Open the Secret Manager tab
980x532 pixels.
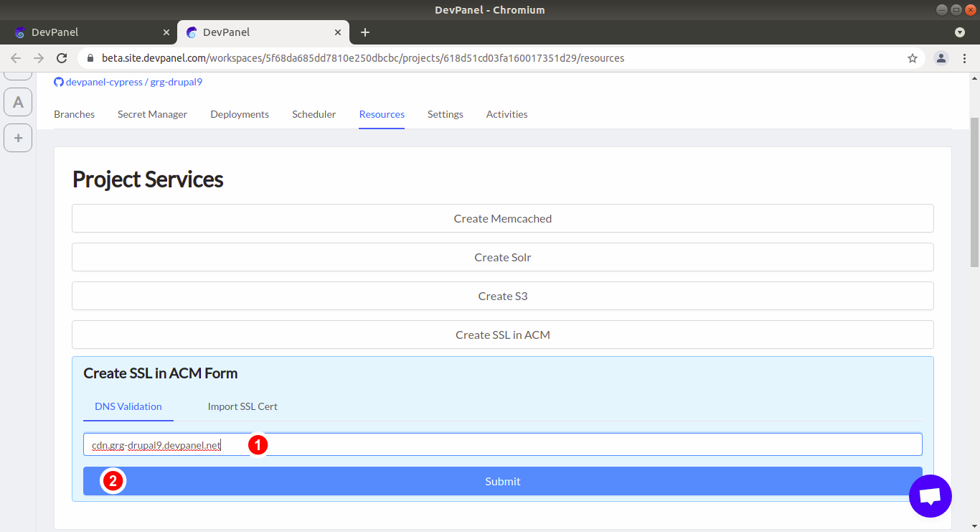pyautogui.click(x=152, y=114)
